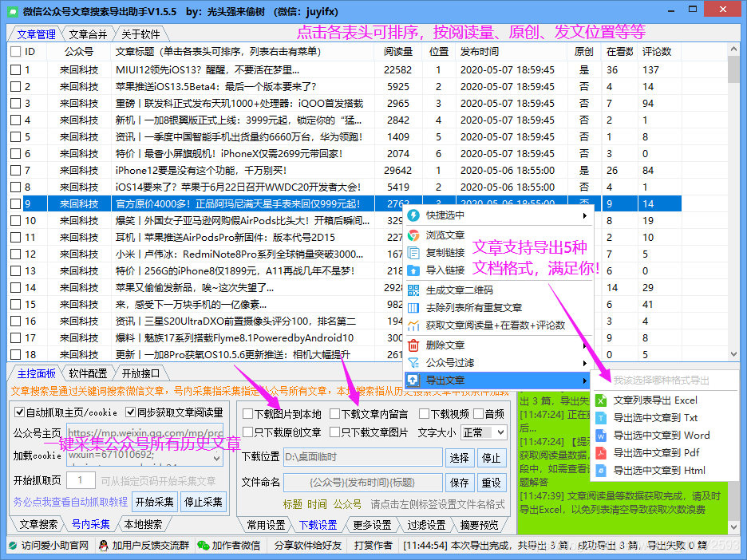Expand the 加载cookie dropdown arrow
This screenshot has height=560, width=747.
[x=217, y=458]
